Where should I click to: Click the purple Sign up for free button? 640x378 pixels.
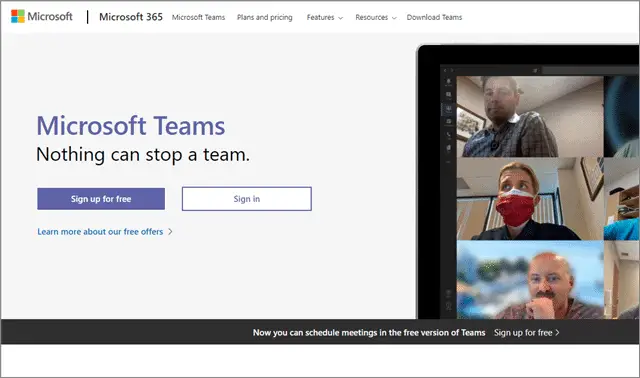pos(101,199)
